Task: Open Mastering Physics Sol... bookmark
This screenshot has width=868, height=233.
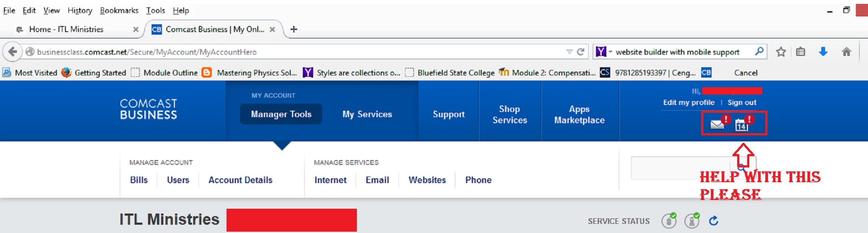Action: pos(250,72)
